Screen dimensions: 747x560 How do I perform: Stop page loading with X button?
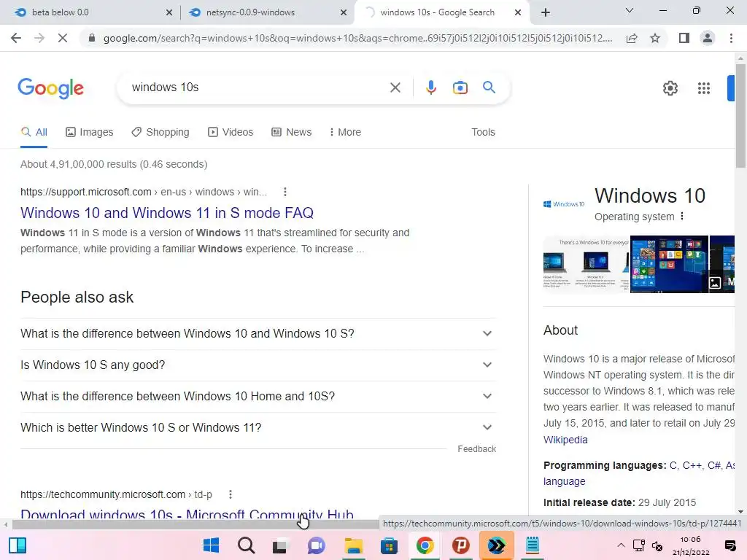(63, 38)
